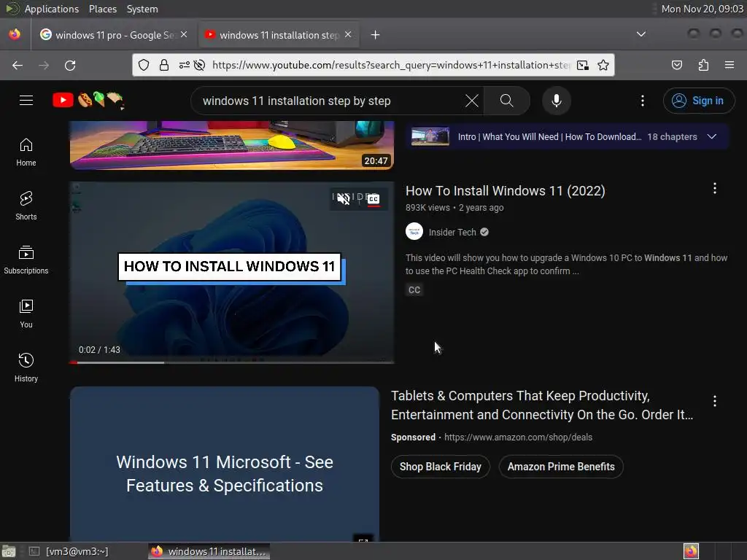Open the 20:47 keyboard desk video thumbnail
The image size is (747, 560).
point(231,145)
